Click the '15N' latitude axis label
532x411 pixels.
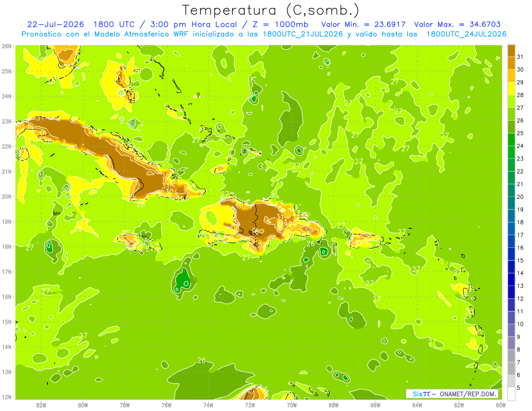click(x=6, y=321)
